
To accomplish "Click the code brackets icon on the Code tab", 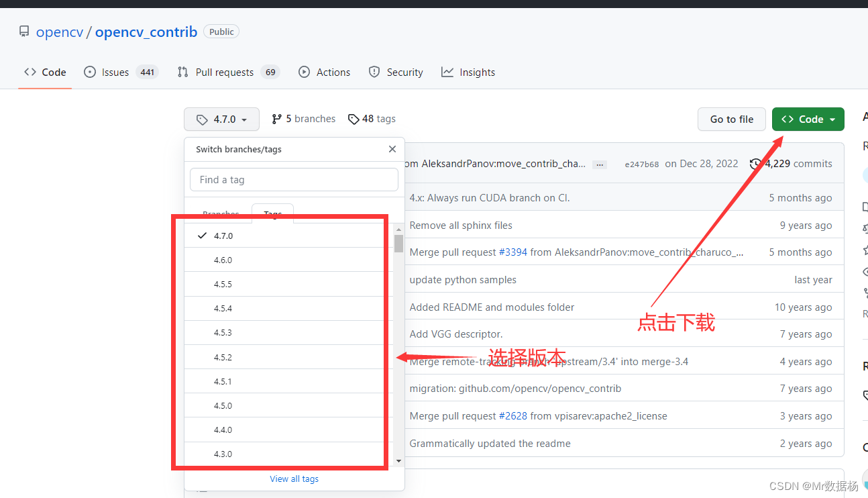I will point(30,71).
